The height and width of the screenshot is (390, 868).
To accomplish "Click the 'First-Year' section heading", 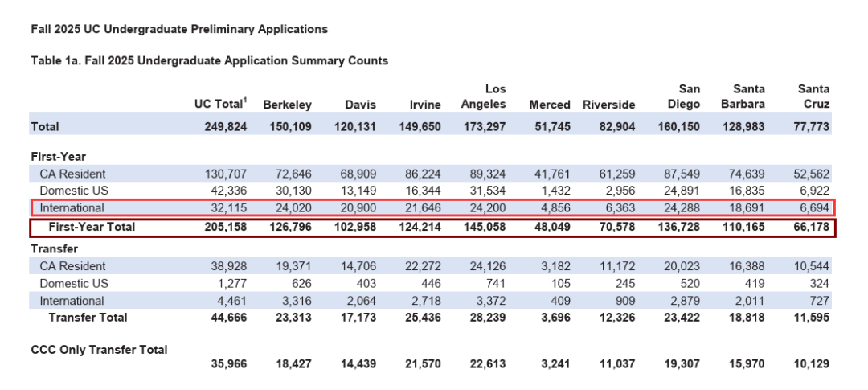I will pos(58,157).
